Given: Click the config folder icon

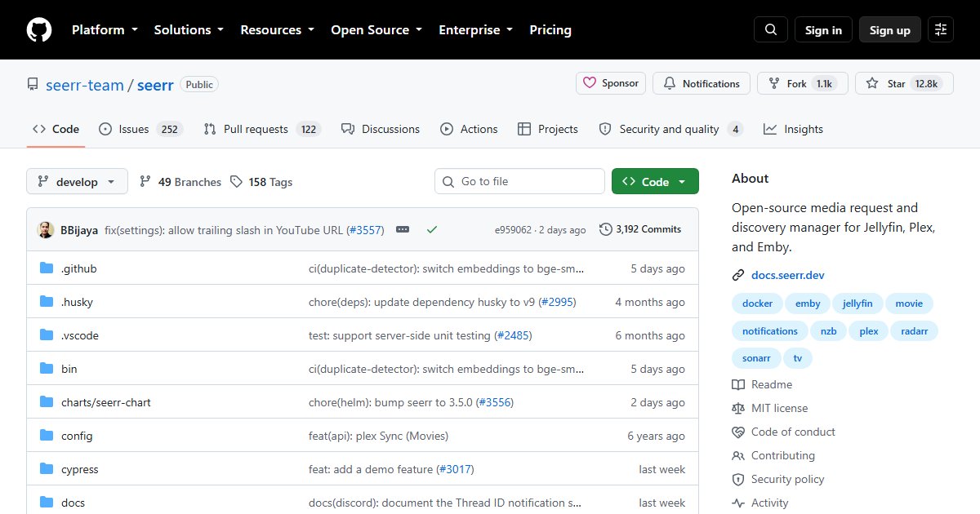Looking at the screenshot, I should click(47, 436).
